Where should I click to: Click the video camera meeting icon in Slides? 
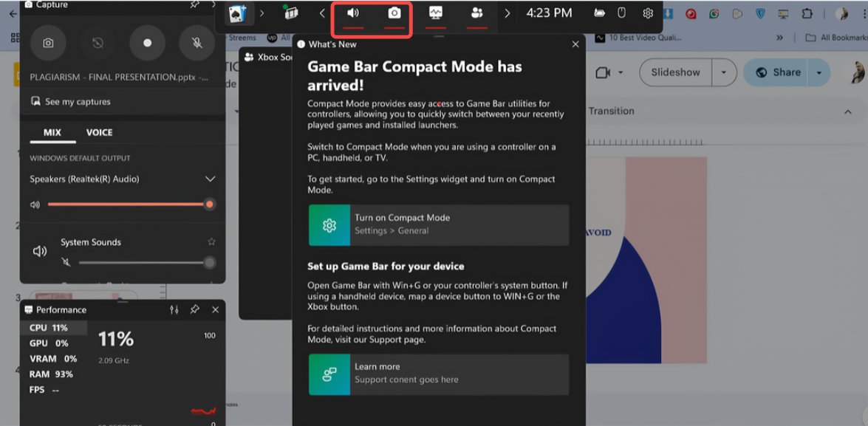[x=603, y=72]
